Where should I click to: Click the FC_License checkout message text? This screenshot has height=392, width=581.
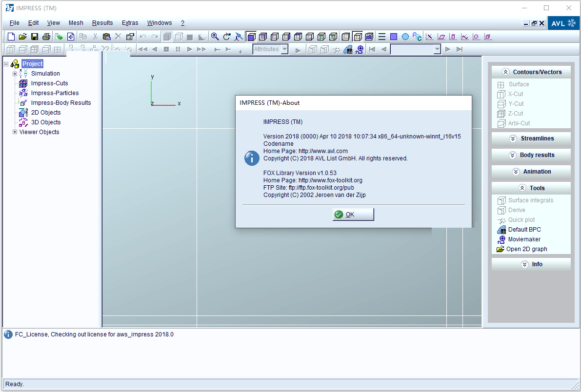[x=94, y=334]
